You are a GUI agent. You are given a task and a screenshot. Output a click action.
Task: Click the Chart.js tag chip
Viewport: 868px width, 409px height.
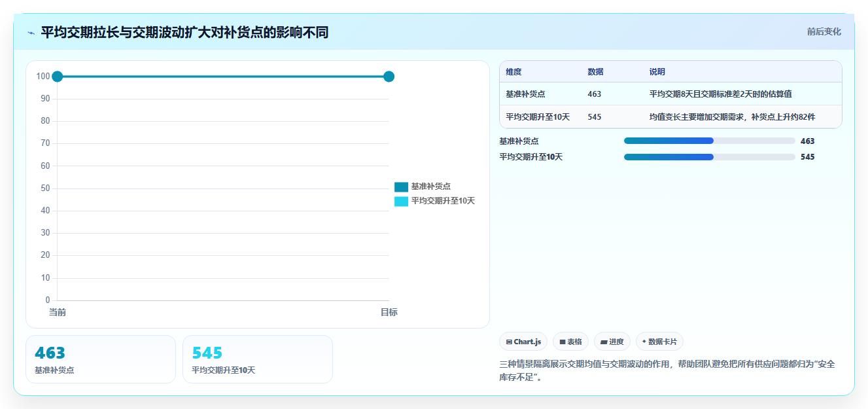[523, 342]
